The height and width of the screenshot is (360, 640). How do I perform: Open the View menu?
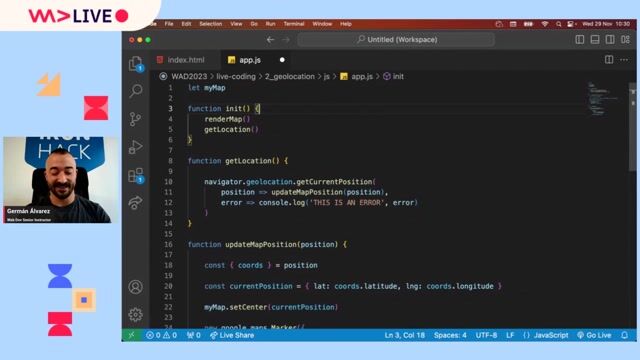pyautogui.click(x=236, y=24)
